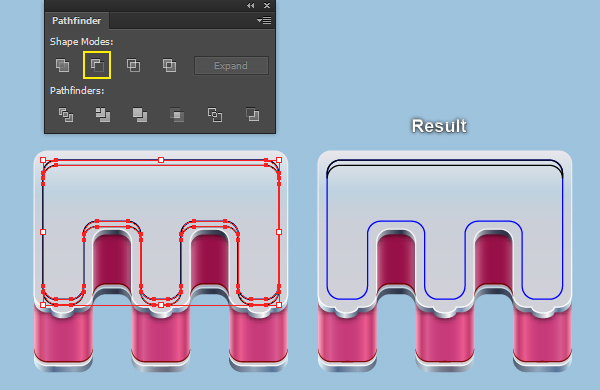Open the Pathfinder panel flyout menu

click(264, 21)
